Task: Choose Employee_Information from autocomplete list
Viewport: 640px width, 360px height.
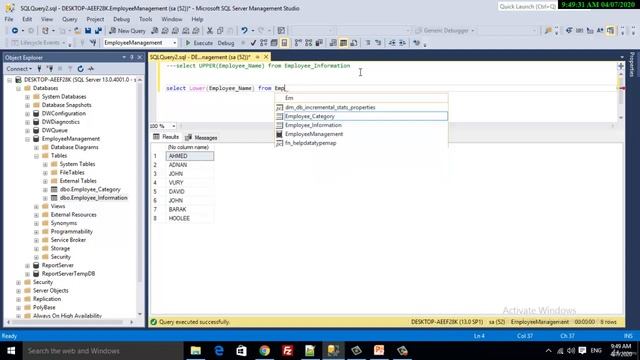Action: 362,125
